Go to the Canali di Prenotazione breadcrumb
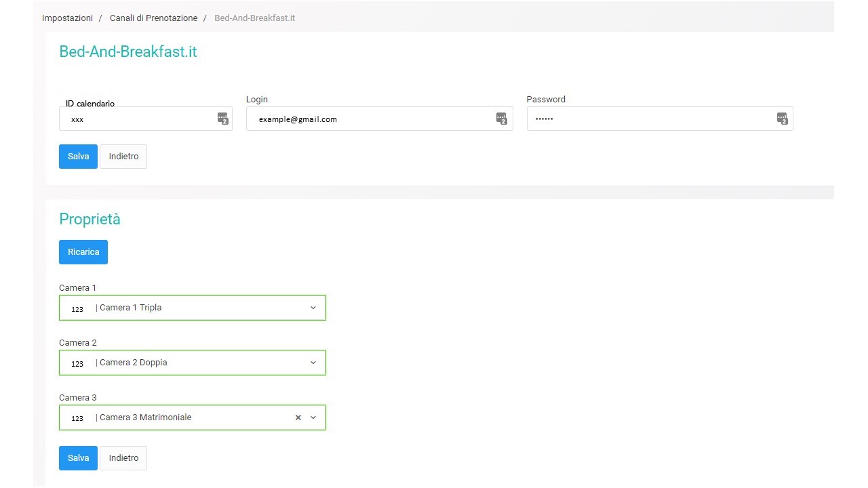This screenshot has height=488, width=868. [x=154, y=18]
